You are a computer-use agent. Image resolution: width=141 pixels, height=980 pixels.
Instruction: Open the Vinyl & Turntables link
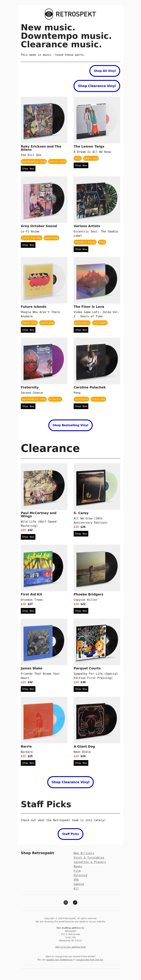coord(89,858)
